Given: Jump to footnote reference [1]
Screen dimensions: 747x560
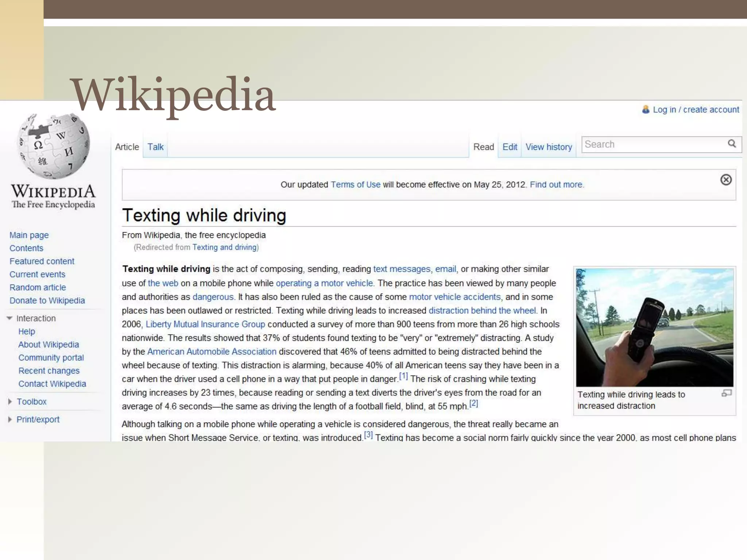Looking at the screenshot, I should point(403,376).
